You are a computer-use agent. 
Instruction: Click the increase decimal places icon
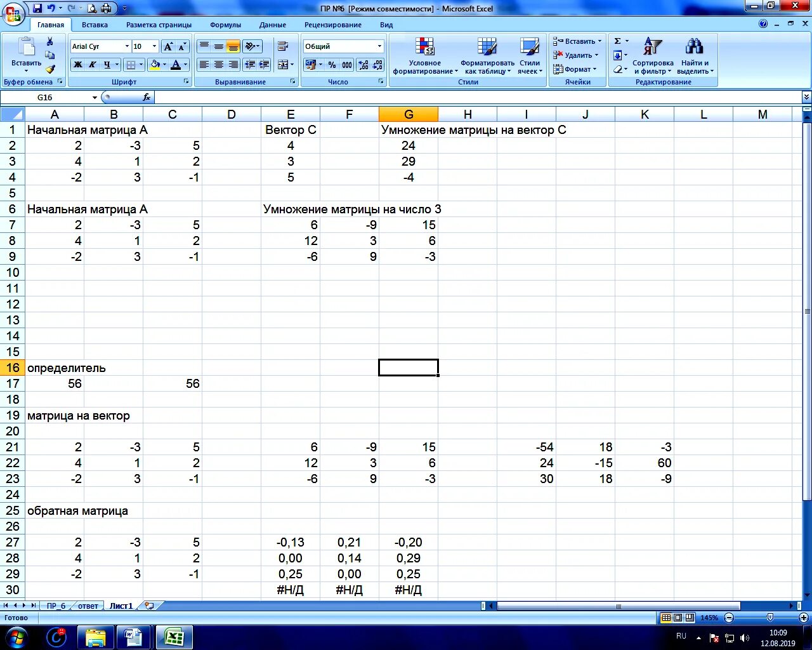363,65
